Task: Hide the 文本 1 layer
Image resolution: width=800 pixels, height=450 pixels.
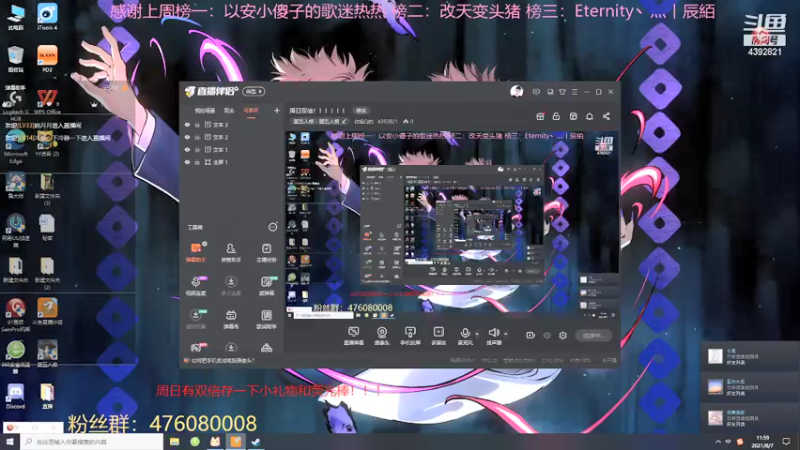Action: coord(187,149)
